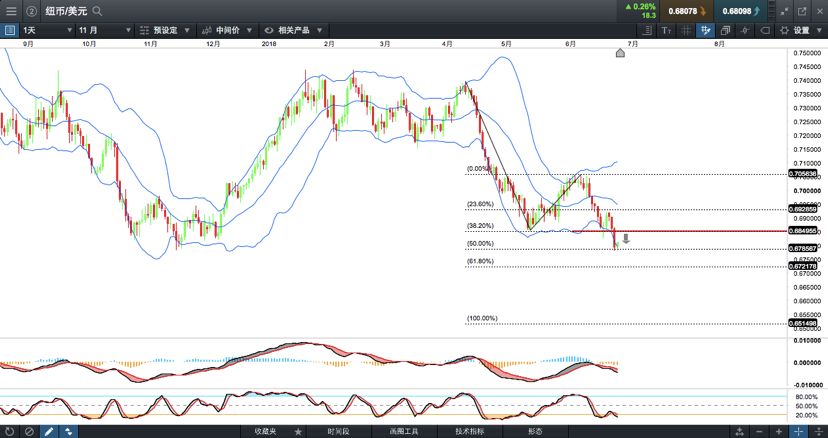This screenshot has height=438, width=828.
Task: Click the shrink window arrows icon
Action: 784,11
